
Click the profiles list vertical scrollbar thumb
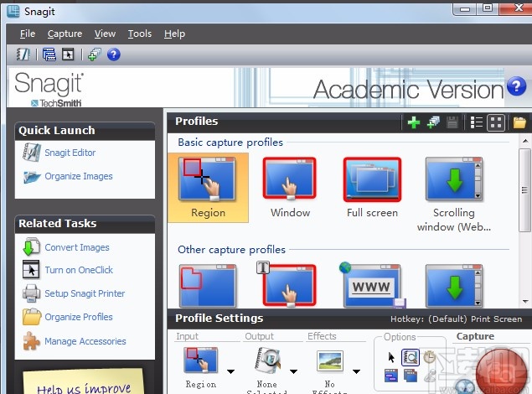click(525, 190)
